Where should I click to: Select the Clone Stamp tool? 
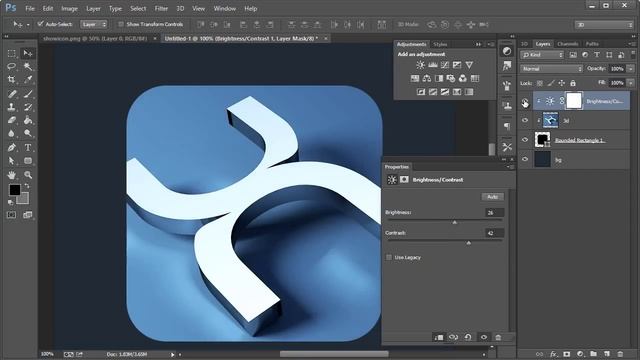(11, 107)
